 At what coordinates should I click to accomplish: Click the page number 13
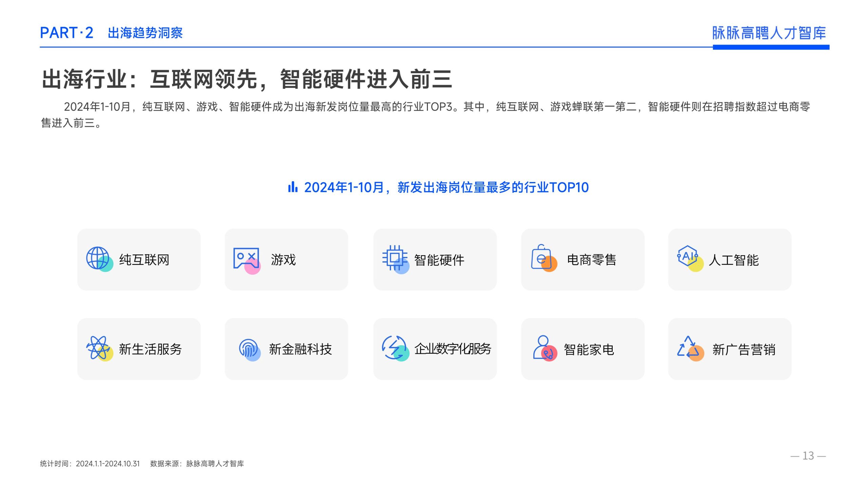(x=808, y=456)
